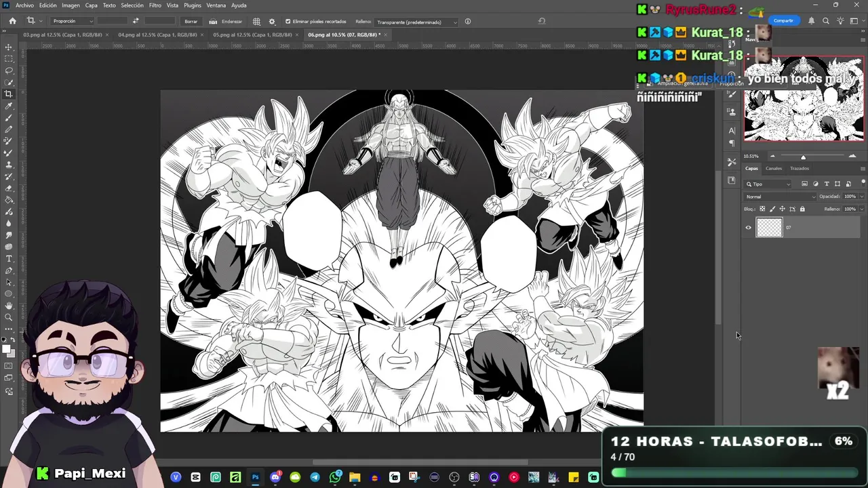Click the Compartir share button
The image size is (868, 488).
tap(783, 21)
